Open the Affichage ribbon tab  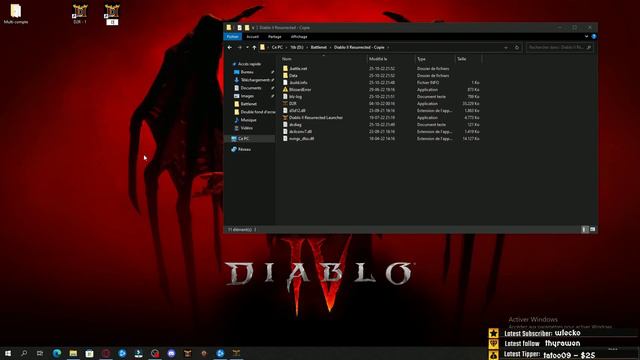click(x=299, y=37)
